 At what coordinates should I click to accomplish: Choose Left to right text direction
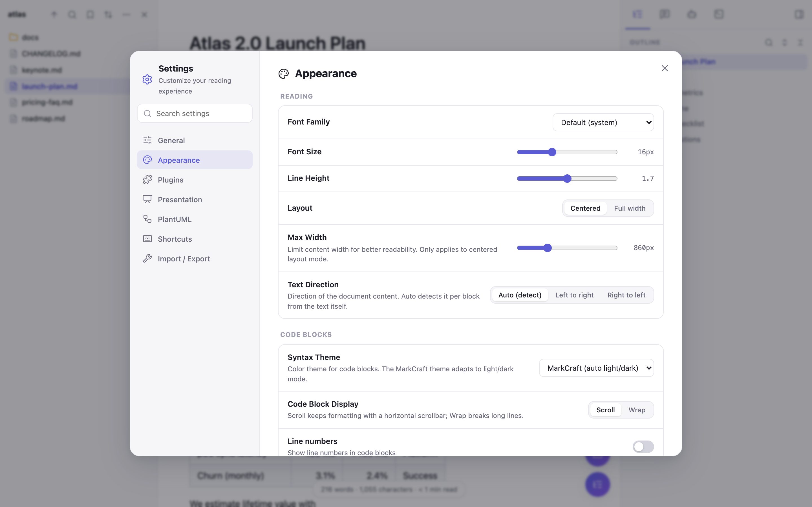574,295
